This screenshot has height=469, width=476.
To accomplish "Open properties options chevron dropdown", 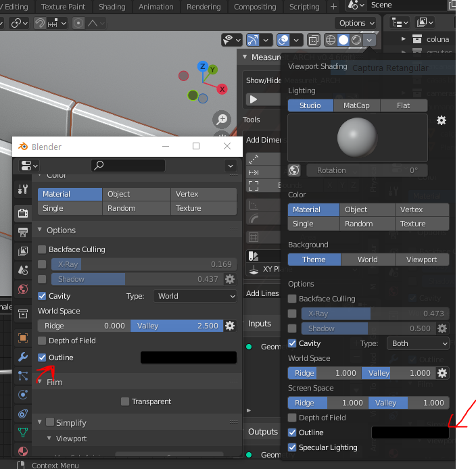I will [231, 166].
